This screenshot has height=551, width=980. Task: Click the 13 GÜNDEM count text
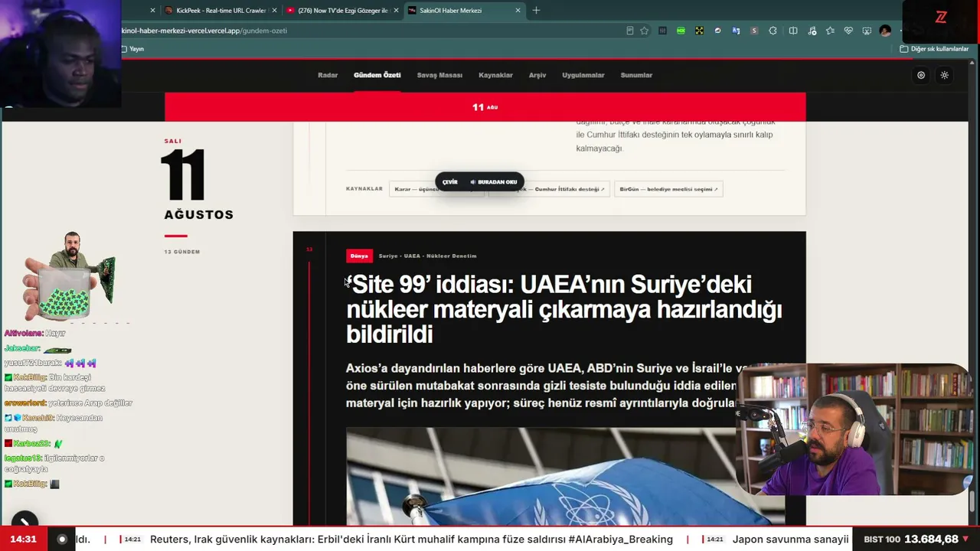tap(181, 252)
